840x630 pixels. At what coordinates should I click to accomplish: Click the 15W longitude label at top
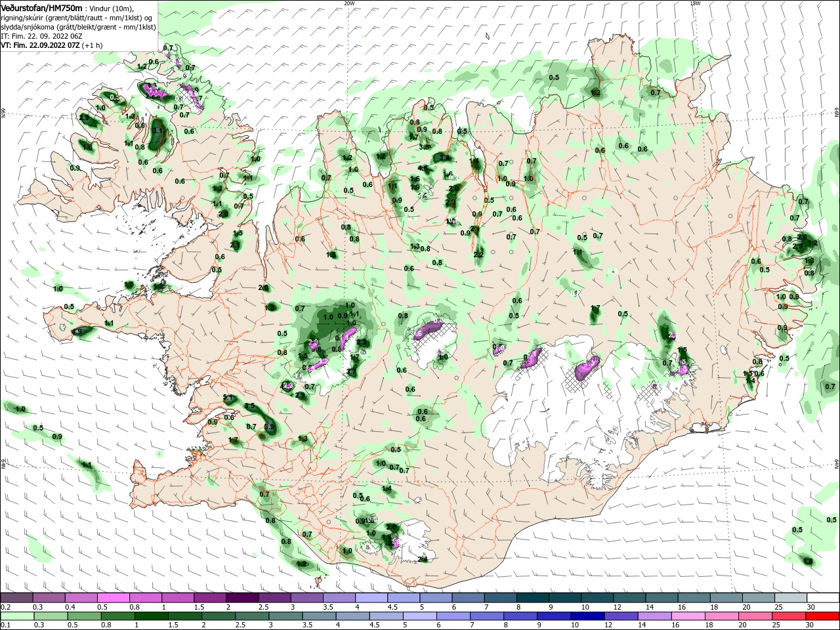(695, 3)
